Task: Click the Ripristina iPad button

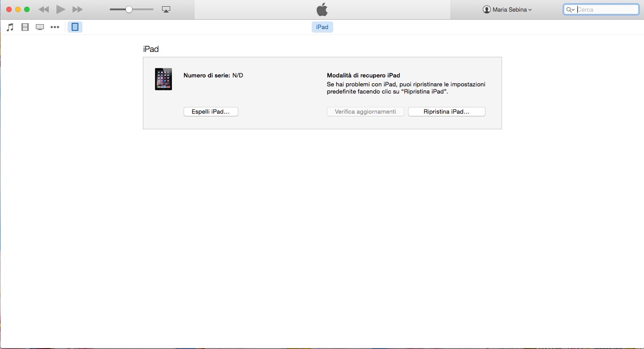Action: pyautogui.click(x=447, y=112)
